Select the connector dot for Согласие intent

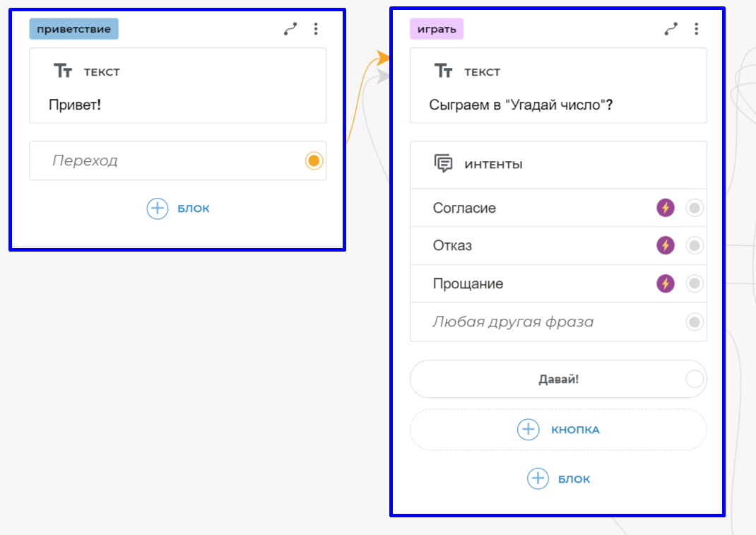[x=695, y=208]
